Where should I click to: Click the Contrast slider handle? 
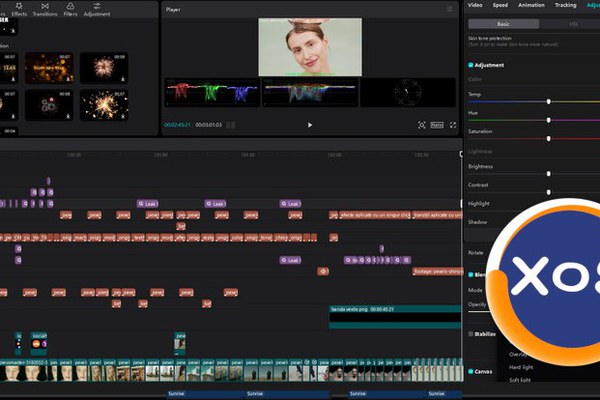[x=549, y=192]
